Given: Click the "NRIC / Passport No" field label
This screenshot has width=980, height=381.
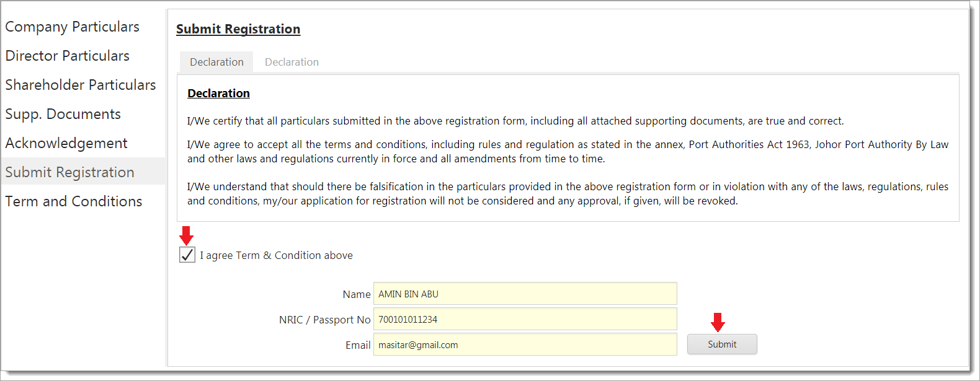Looking at the screenshot, I should click(324, 320).
